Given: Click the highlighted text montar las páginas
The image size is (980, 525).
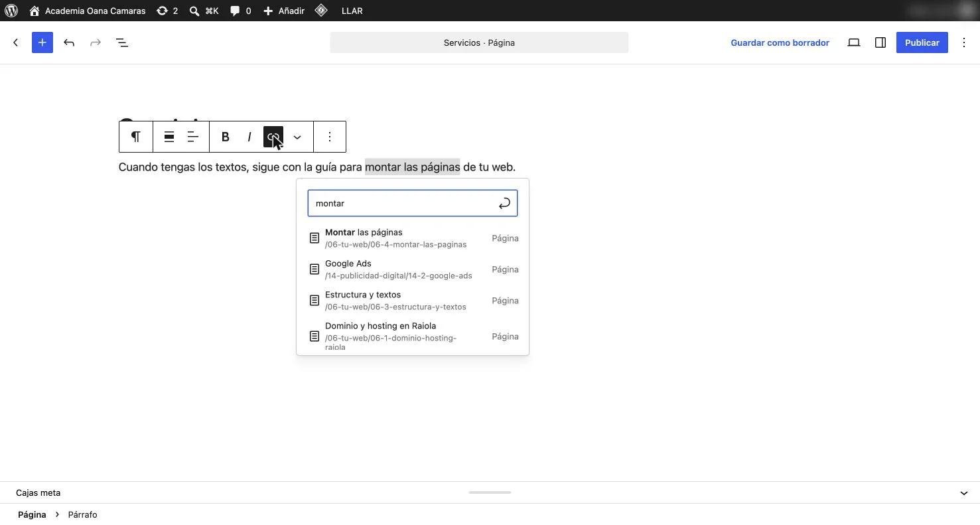Looking at the screenshot, I should coord(412,167).
